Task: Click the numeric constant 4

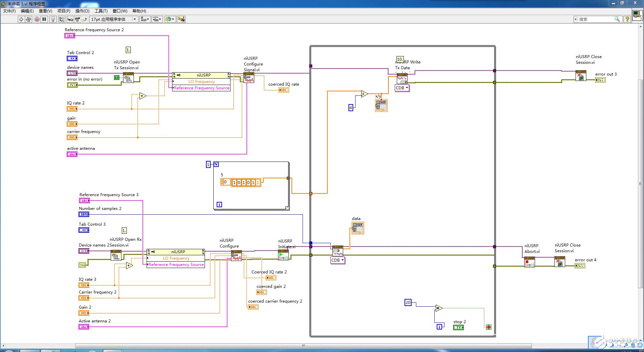Action: pyautogui.click(x=351, y=108)
